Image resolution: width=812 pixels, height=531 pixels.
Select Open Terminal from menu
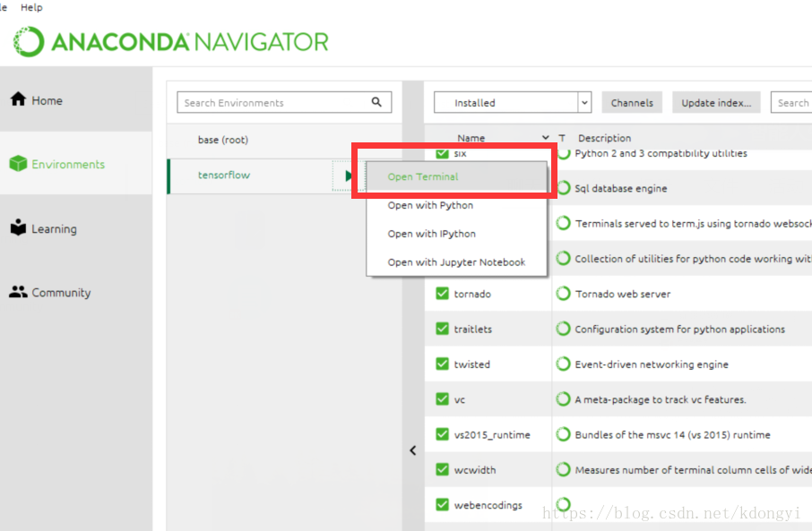pyautogui.click(x=456, y=176)
